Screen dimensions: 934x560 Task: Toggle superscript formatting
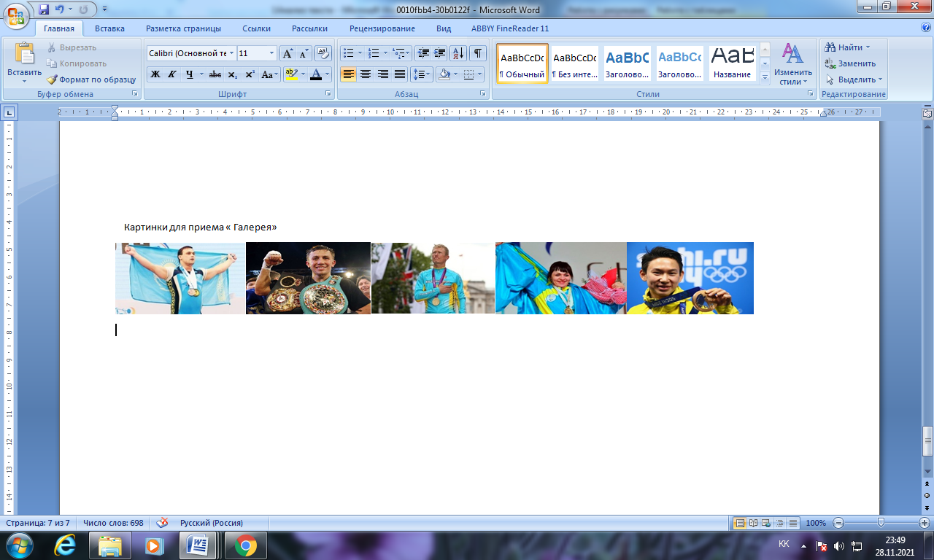pos(250,74)
